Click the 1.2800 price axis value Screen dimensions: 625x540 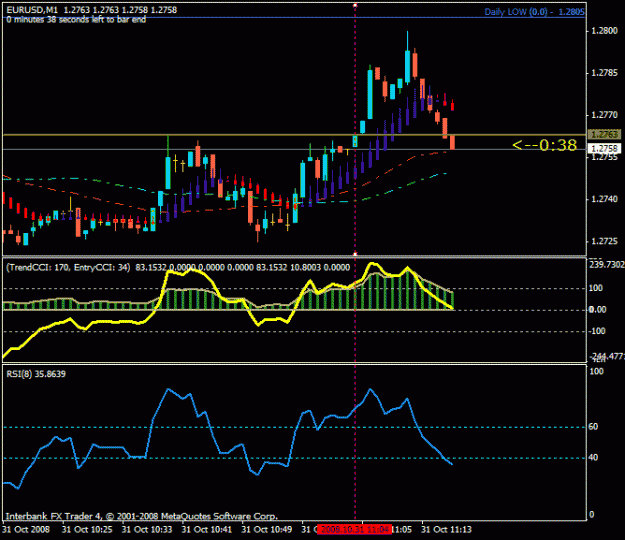coord(604,31)
